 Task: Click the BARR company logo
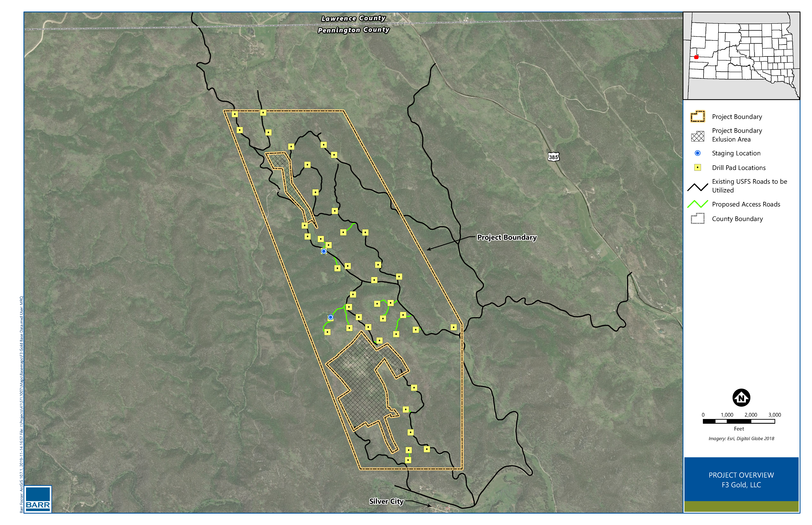38,499
